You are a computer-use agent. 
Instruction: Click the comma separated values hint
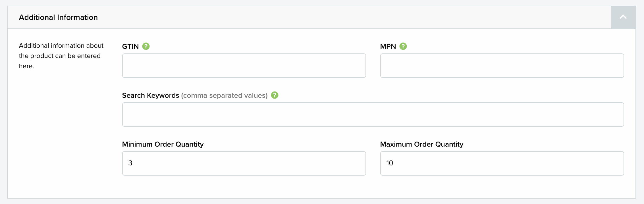(x=224, y=95)
